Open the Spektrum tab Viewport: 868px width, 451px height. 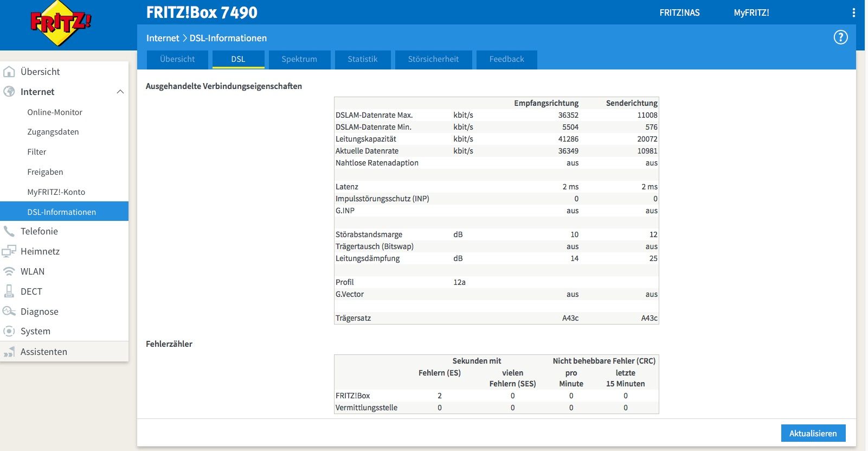(x=299, y=59)
